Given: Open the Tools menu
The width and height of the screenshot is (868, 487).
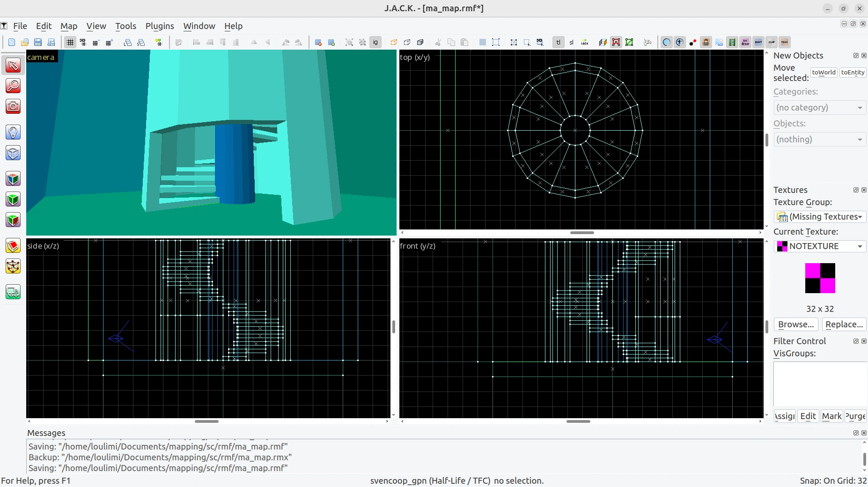Looking at the screenshot, I should coord(125,26).
